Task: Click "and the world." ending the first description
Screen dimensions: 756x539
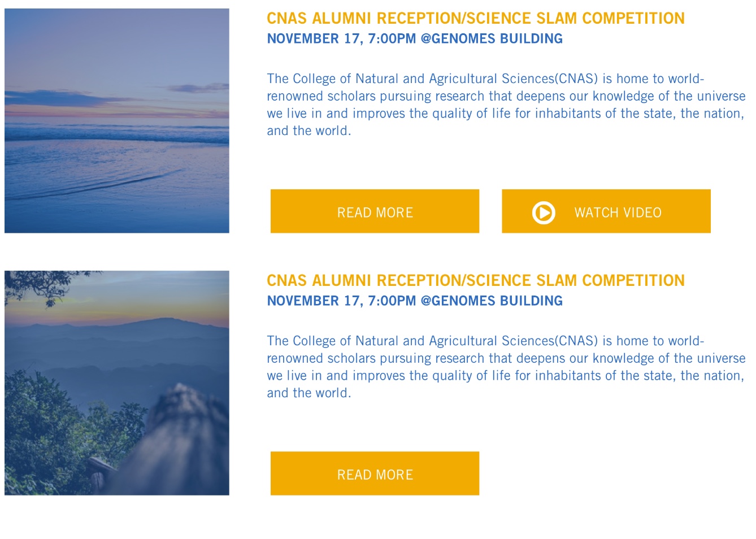Action: coord(309,131)
